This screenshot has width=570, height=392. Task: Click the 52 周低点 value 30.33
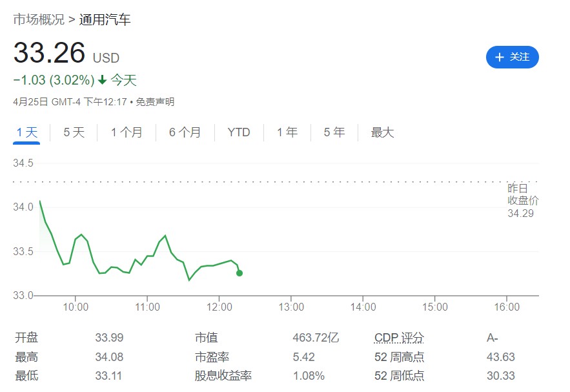click(501, 376)
